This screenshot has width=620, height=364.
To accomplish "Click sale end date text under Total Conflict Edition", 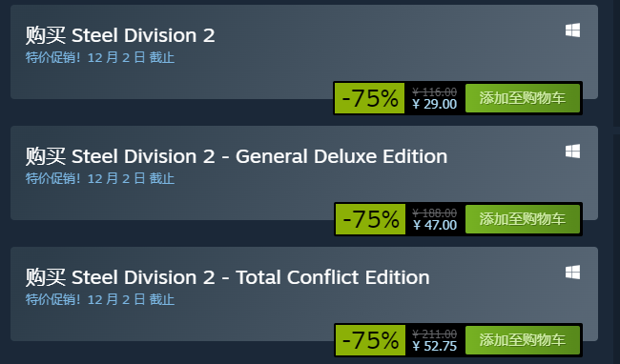I will 99,299.
